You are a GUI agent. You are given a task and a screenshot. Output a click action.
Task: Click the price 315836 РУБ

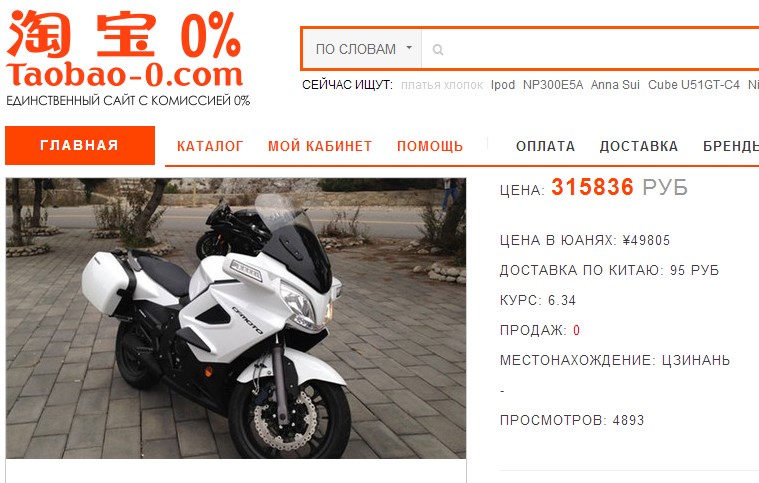click(x=620, y=187)
